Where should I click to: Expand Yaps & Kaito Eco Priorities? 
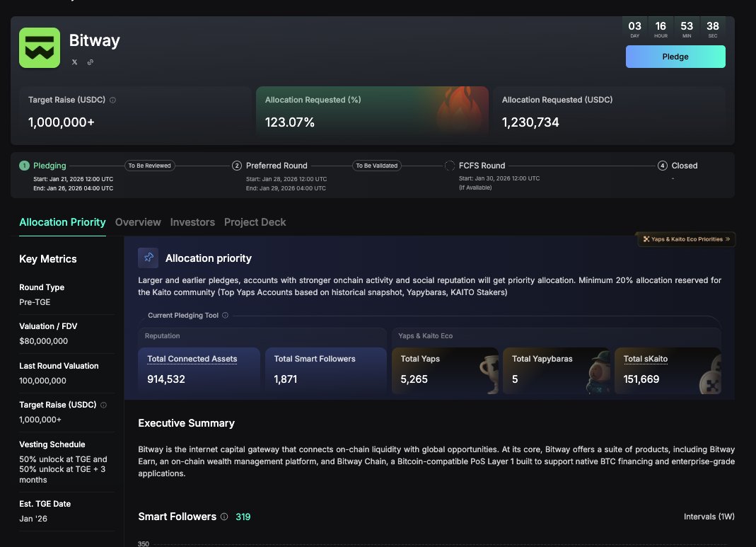[x=686, y=239]
